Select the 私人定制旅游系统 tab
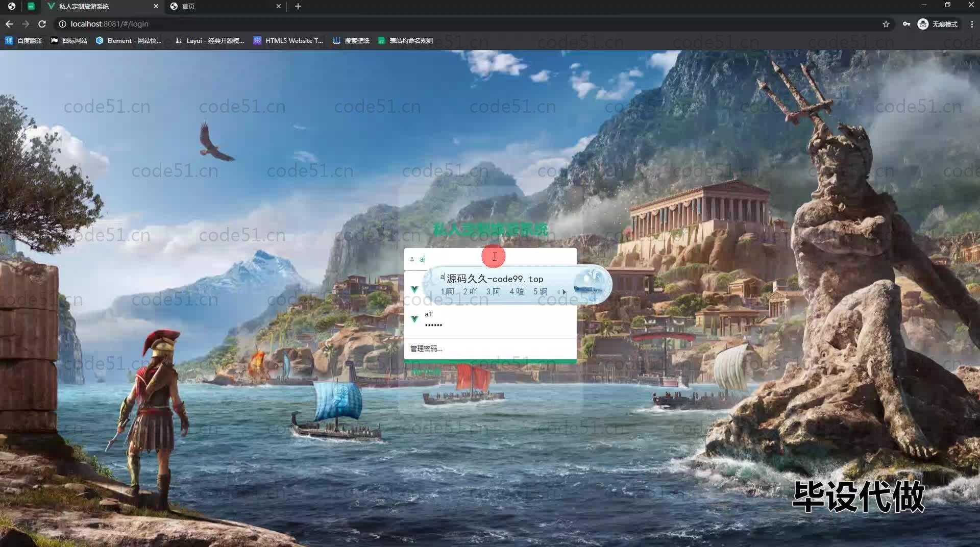This screenshot has height=547, width=980. pyautogui.click(x=102, y=6)
